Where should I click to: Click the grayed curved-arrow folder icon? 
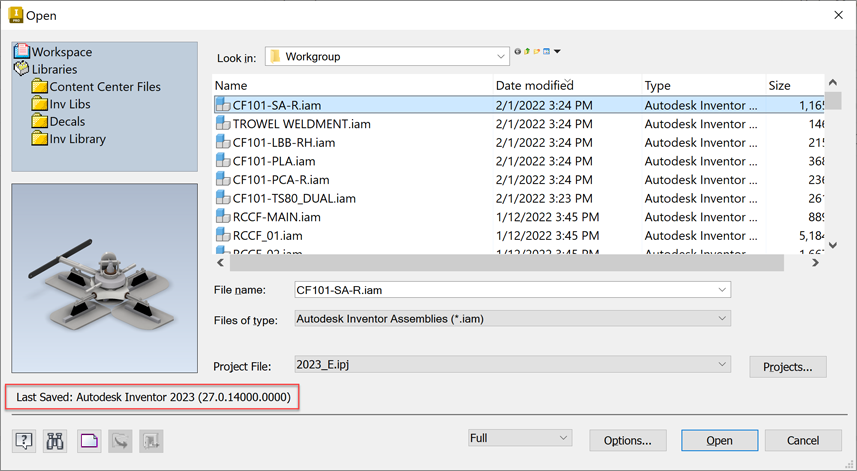click(x=120, y=440)
